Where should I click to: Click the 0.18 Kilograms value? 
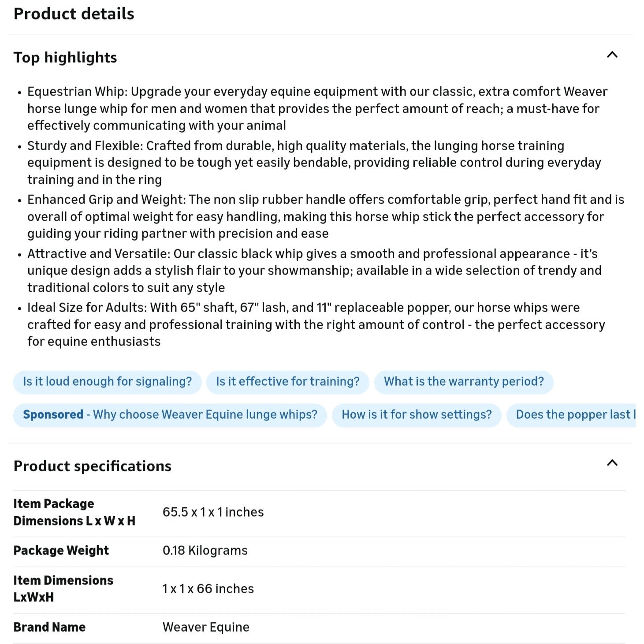(205, 551)
